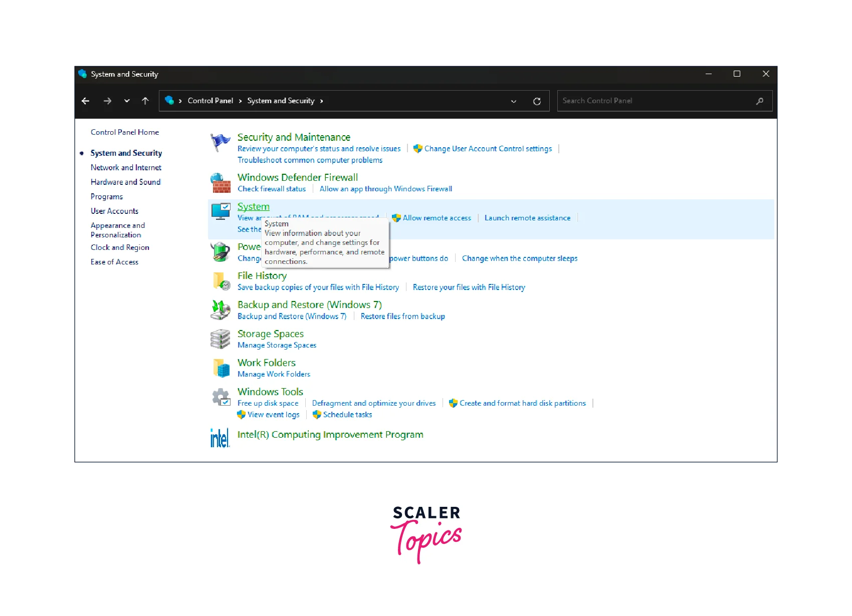Click the Storage Spaces drives icon
Image resolution: width=852 pixels, height=616 pixels.
pos(220,339)
